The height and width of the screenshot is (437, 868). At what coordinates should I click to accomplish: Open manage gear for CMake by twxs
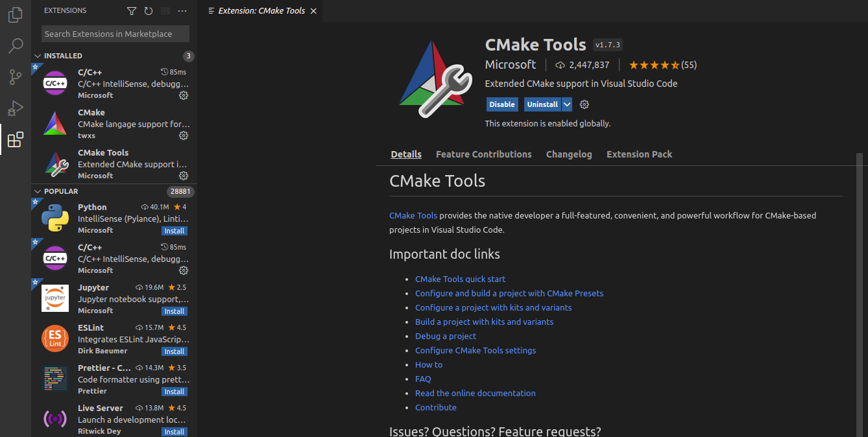(x=184, y=136)
